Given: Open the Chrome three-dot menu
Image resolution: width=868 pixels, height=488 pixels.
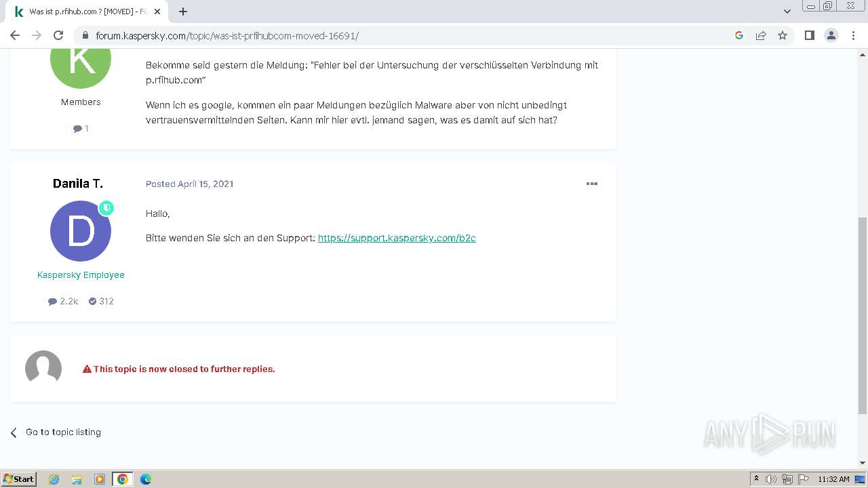Looking at the screenshot, I should point(853,35).
